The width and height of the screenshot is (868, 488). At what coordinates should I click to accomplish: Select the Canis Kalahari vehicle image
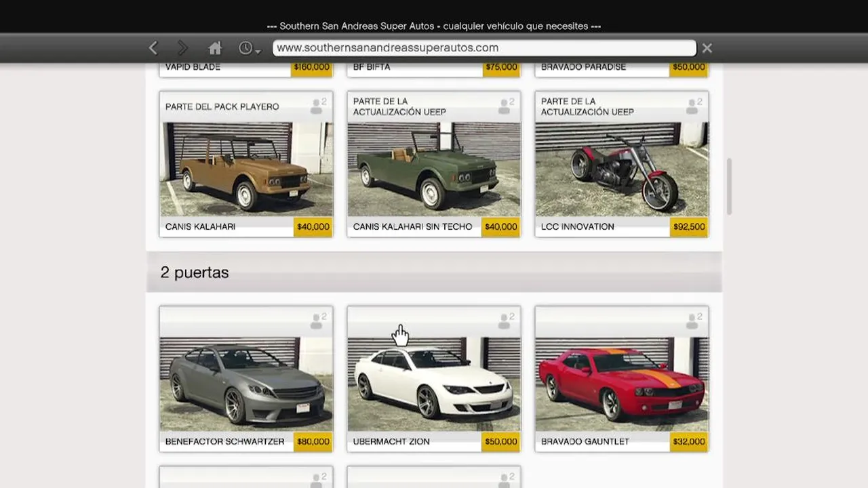[x=246, y=169]
